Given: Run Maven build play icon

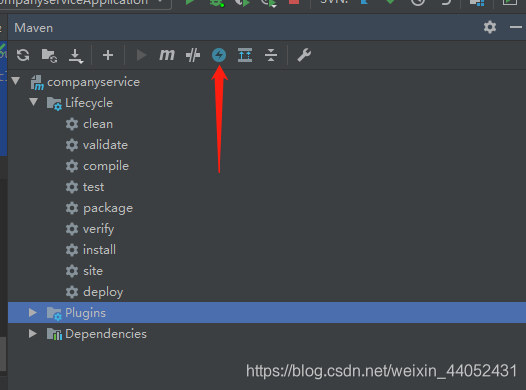Looking at the screenshot, I should coord(142,55).
